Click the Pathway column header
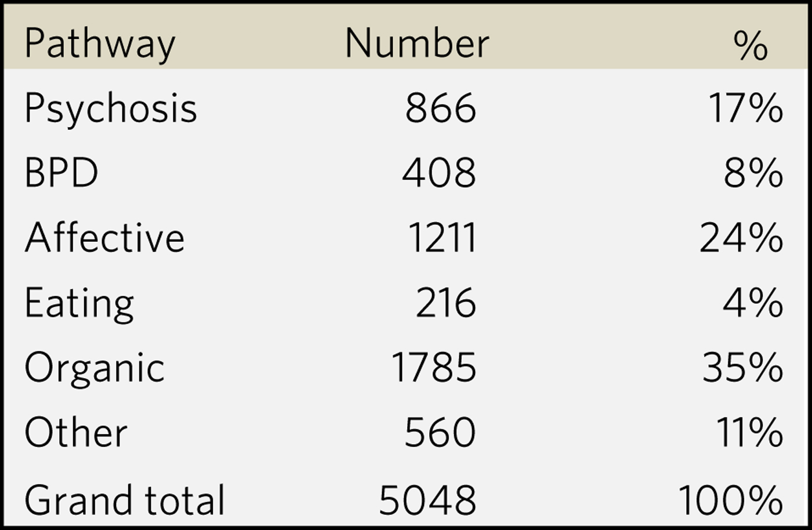Viewport: 812px width, 530px height. [100, 44]
